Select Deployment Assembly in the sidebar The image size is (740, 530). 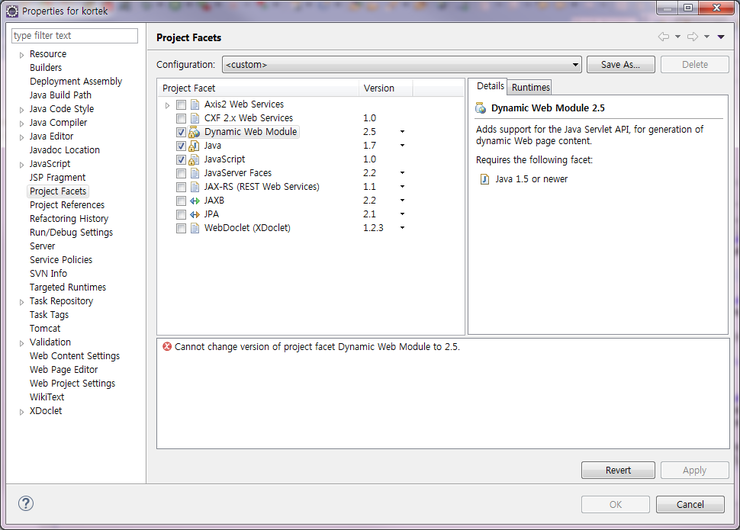click(76, 81)
